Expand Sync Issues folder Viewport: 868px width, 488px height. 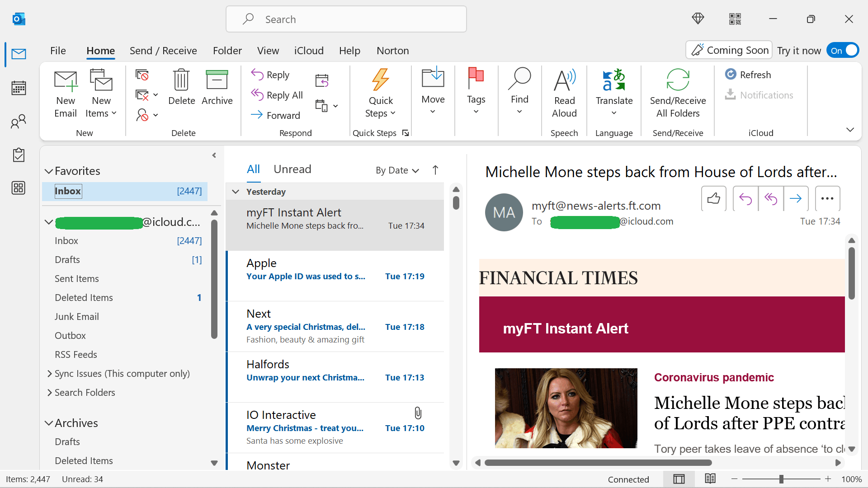coord(49,374)
